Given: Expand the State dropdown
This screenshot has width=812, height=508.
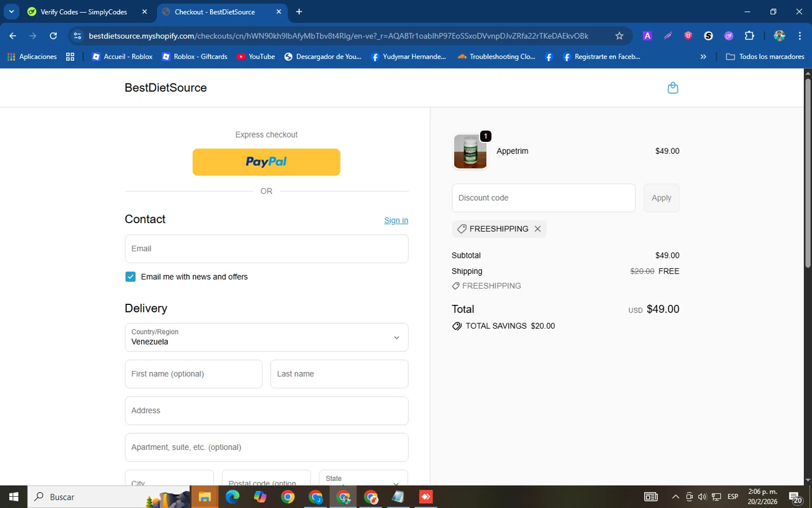Looking at the screenshot, I should pyautogui.click(x=363, y=478).
